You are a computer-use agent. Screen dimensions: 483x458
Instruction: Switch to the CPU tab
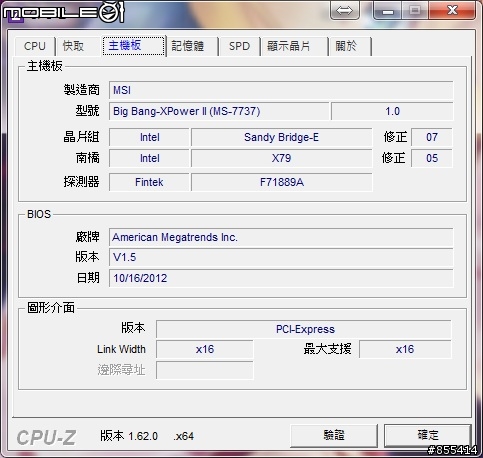click(35, 46)
